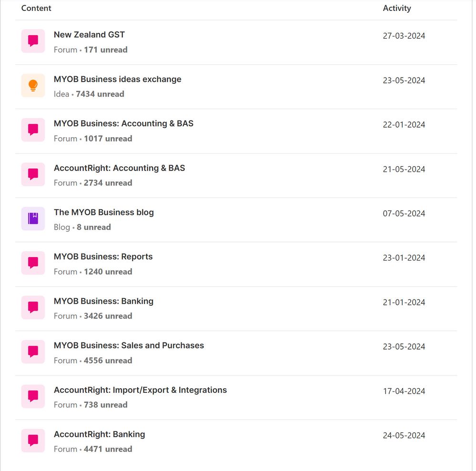This screenshot has height=471, width=476.
Task: Click the AccountRight Accounting & BAS forum icon
Action: tap(33, 174)
